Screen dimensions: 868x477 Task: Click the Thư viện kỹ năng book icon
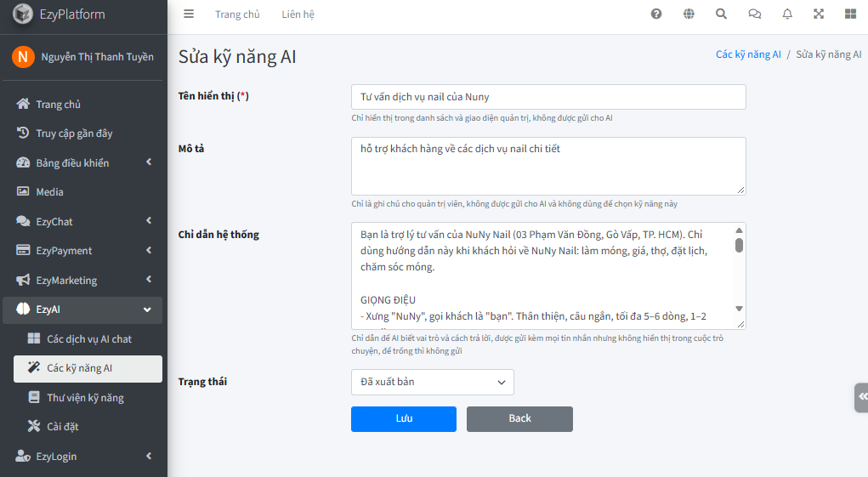(x=34, y=397)
